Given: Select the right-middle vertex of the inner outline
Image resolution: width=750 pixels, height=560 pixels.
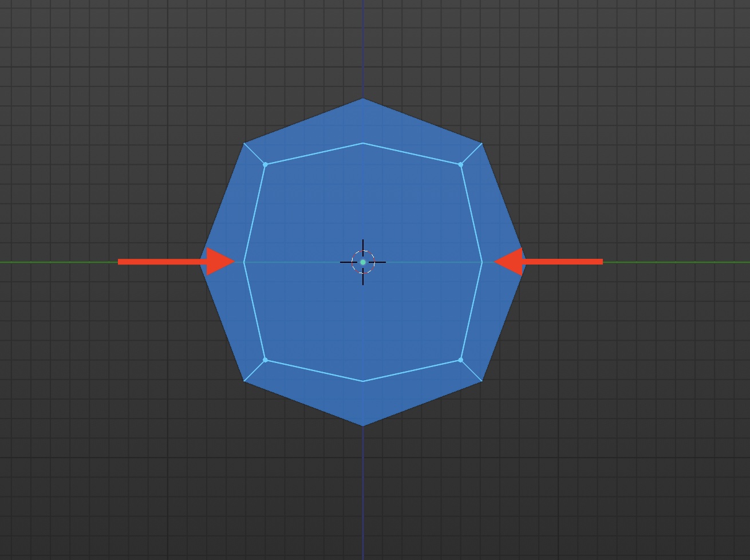Looking at the screenshot, I should [x=481, y=262].
